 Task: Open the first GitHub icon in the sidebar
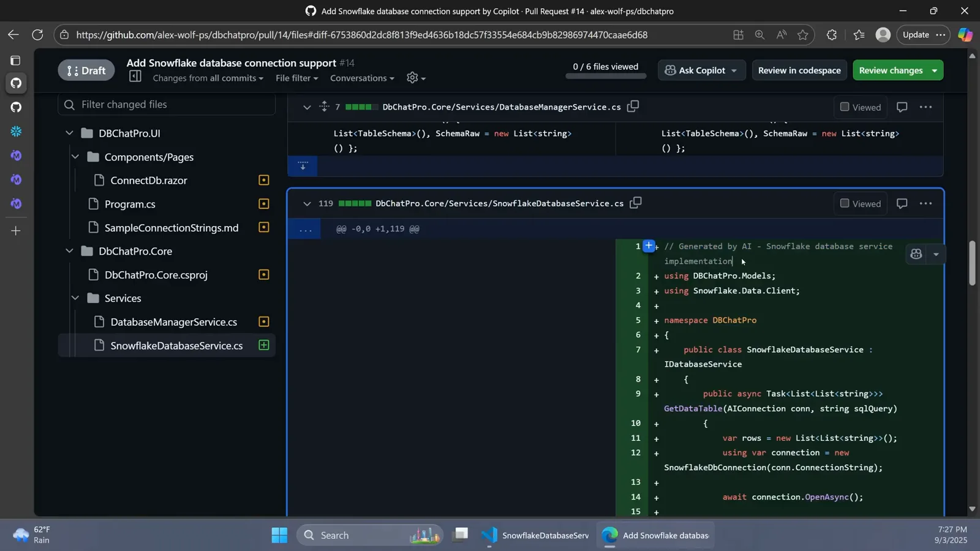tap(16, 83)
